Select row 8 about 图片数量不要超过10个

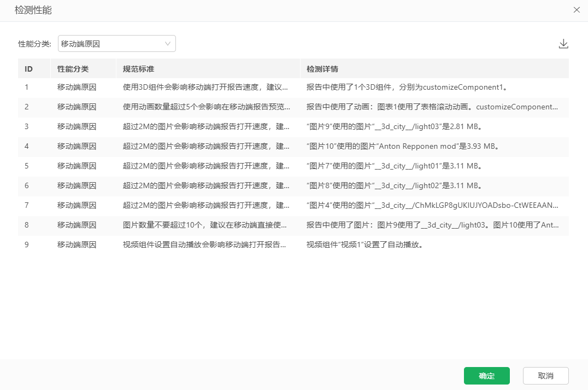[204, 225]
